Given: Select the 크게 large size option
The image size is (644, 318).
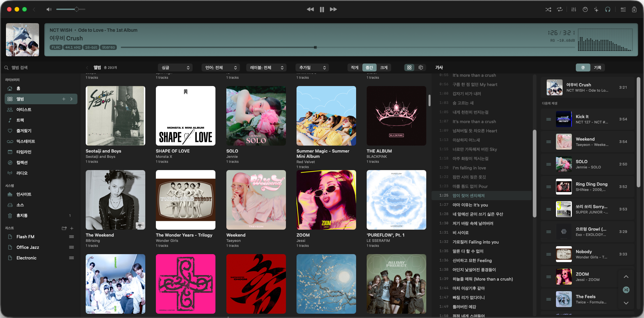Looking at the screenshot, I should (x=384, y=68).
